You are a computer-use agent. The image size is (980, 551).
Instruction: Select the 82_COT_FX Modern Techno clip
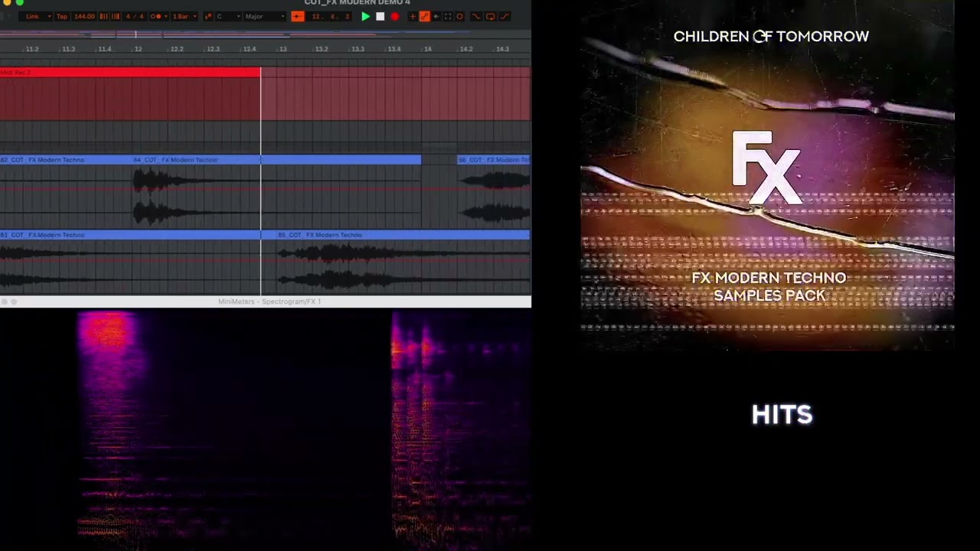(66, 160)
